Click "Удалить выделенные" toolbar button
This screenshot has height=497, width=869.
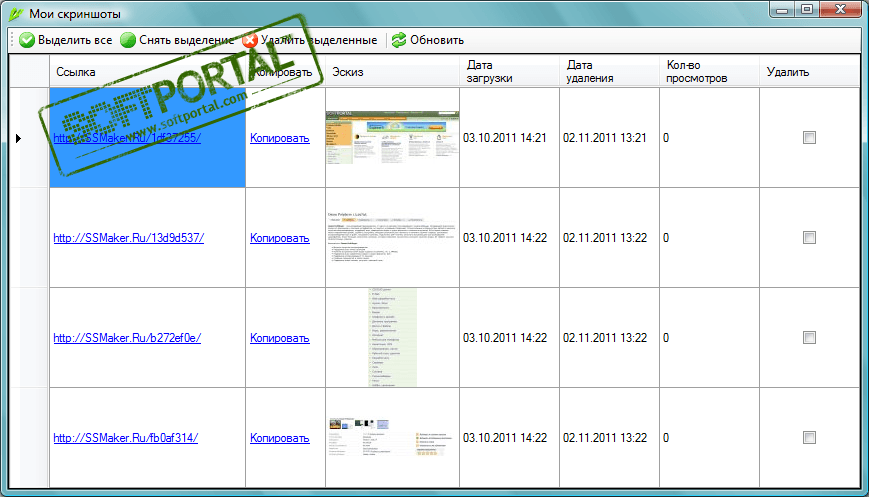click(310, 40)
